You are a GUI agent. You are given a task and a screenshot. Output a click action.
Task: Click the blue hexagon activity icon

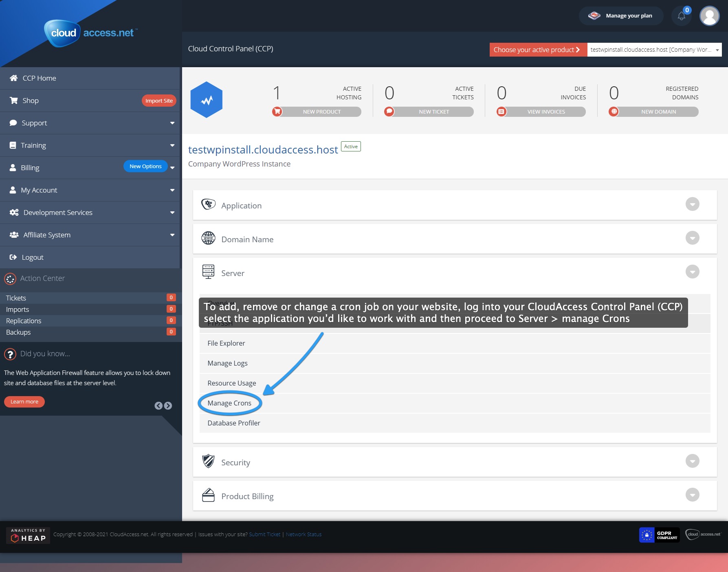(207, 100)
